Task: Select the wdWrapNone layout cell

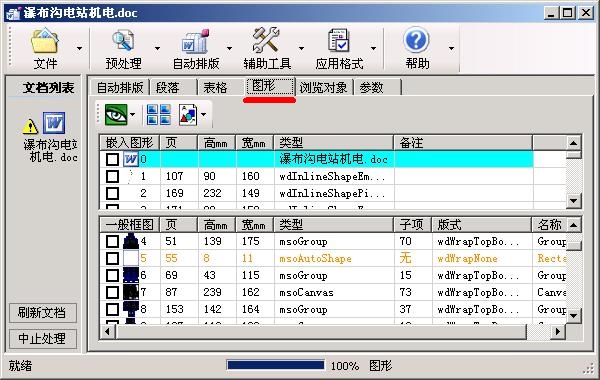Action: (481, 258)
